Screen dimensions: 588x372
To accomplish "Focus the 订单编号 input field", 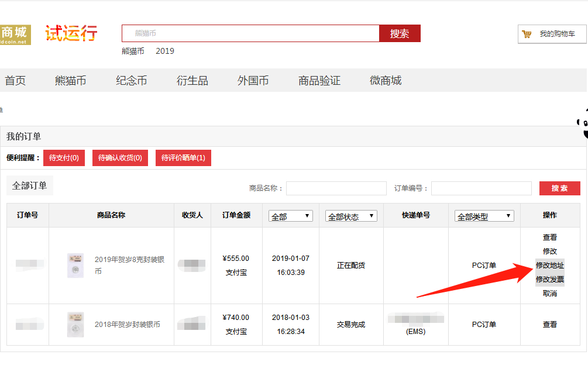I will pos(481,188).
